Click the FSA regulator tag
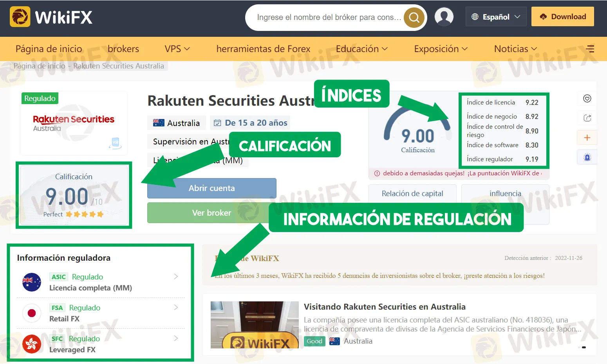The width and height of the screenshot is (607, 364). (57, 308)
